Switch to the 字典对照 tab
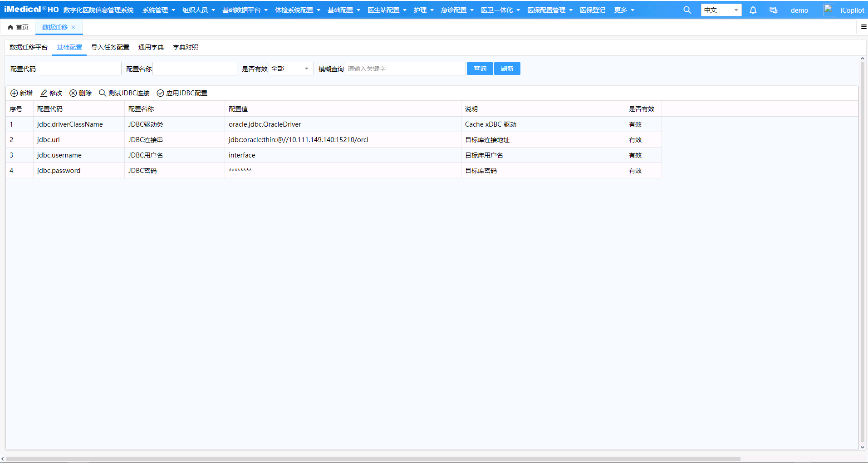 (x=186, y=47)
